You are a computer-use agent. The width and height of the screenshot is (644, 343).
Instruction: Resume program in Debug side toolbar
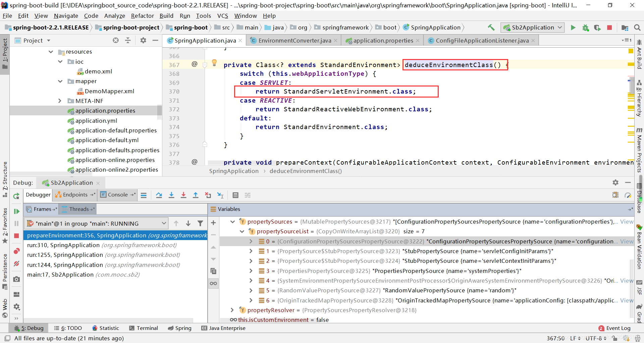(16, 211)
